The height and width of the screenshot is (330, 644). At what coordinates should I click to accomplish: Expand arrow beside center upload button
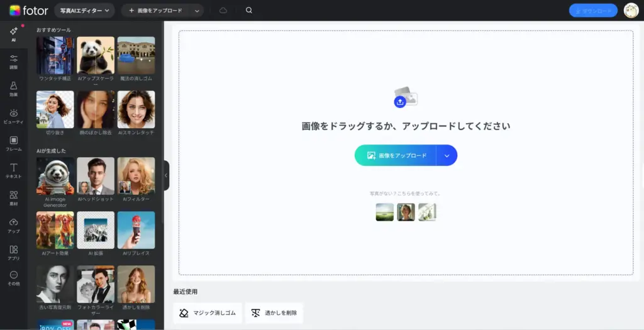(447, 155)
